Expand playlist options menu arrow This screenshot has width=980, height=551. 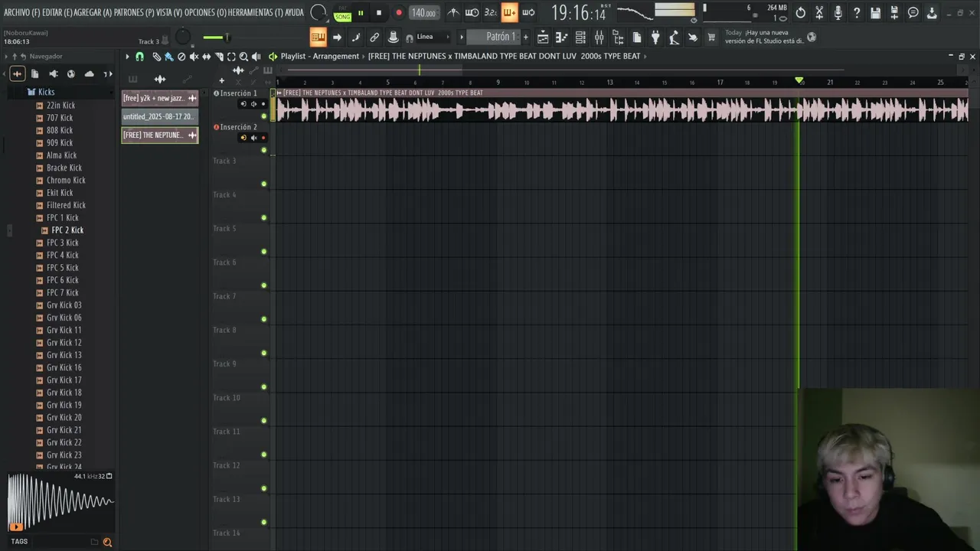click(127, 57)
